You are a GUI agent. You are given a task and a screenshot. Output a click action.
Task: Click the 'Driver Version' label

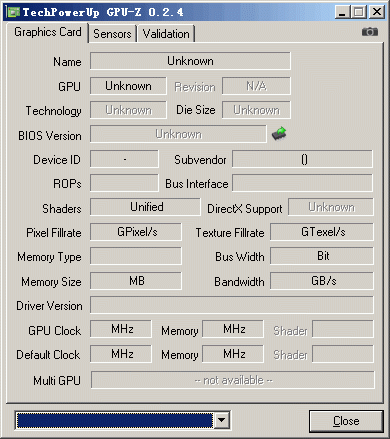[49, 306]
